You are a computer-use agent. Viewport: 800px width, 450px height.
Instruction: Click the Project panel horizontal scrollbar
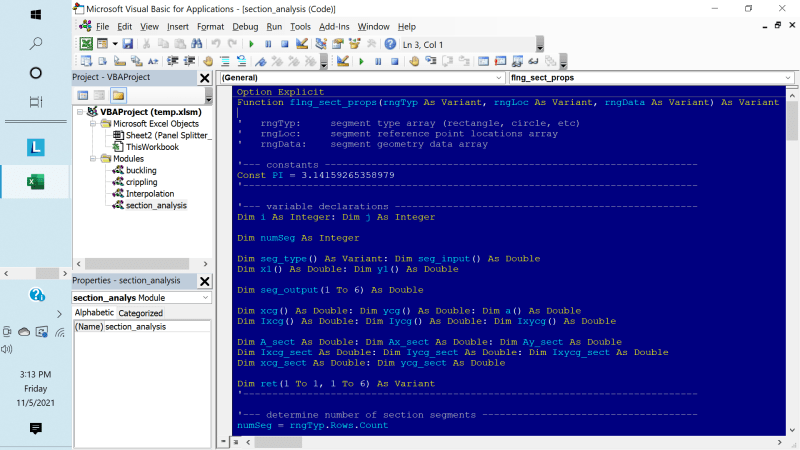[142, 264]
